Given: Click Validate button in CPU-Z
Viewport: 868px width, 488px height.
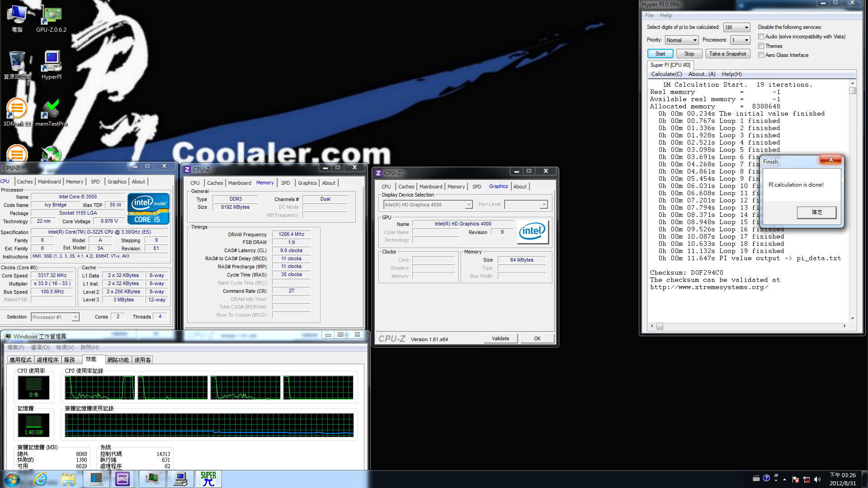Looking at the screenshot, I should pos(500,338).
